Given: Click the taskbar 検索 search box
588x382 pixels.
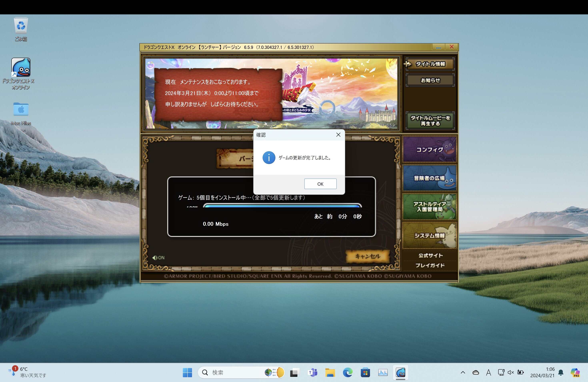Looking at the screenshot, I should [x=241, y=372].
